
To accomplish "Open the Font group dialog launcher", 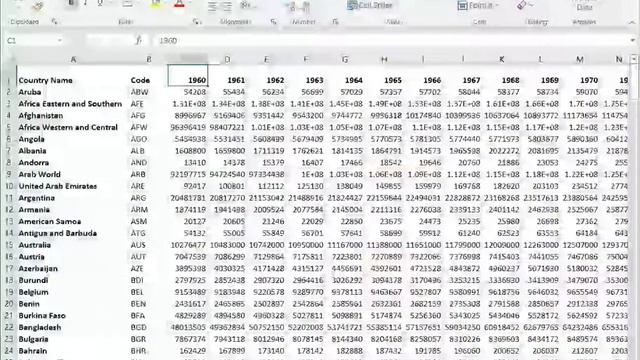I will (x=197, y=21).
